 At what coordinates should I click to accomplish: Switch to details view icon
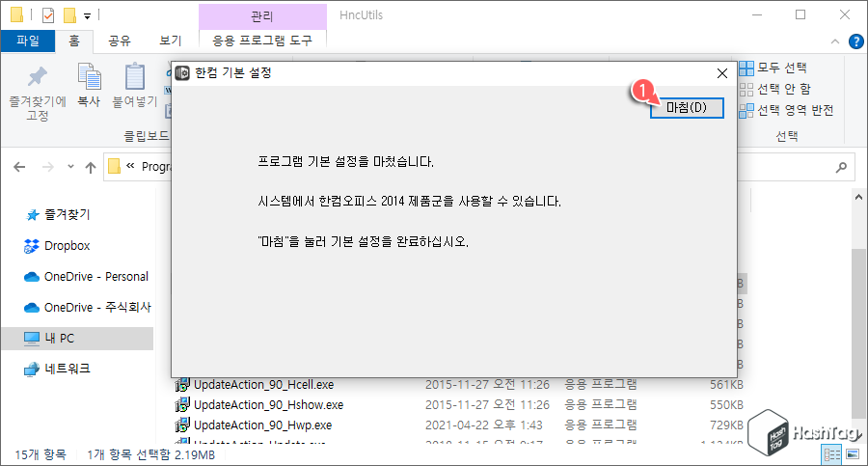832,455
